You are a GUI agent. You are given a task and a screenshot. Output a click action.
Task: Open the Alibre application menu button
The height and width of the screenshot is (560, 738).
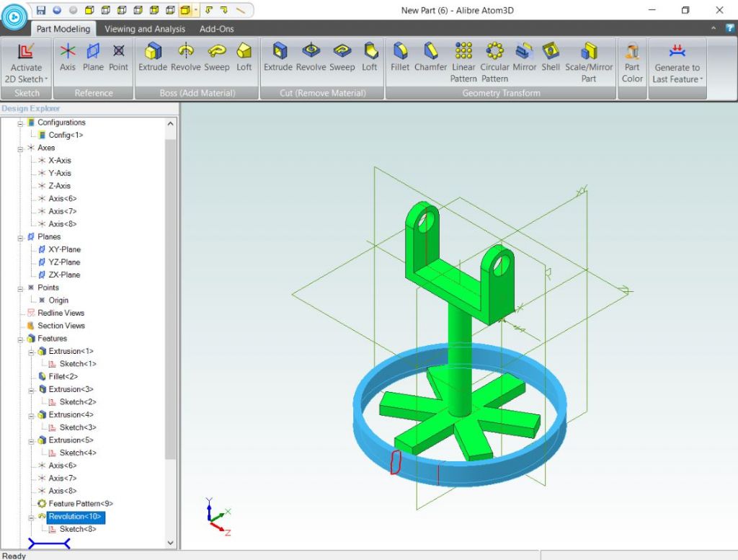(x=14, y=17)
